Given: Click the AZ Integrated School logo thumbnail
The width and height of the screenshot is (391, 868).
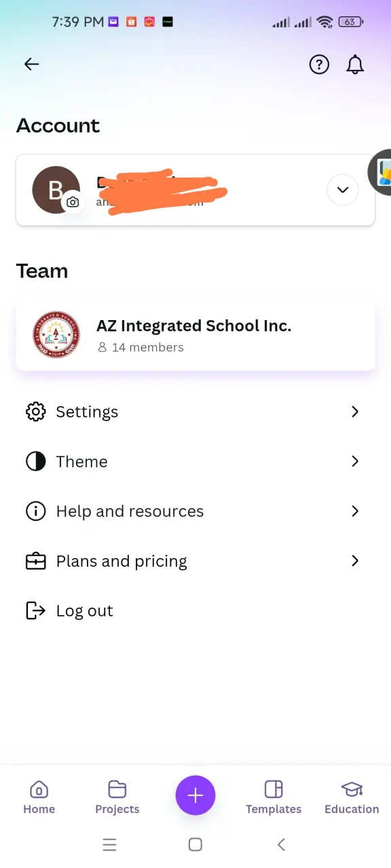Looking at the screenshot, I should pos(56,335).
